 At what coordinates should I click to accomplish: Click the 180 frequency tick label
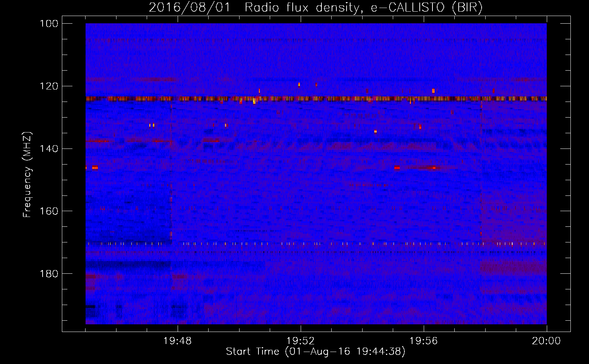tap(49, 274)
